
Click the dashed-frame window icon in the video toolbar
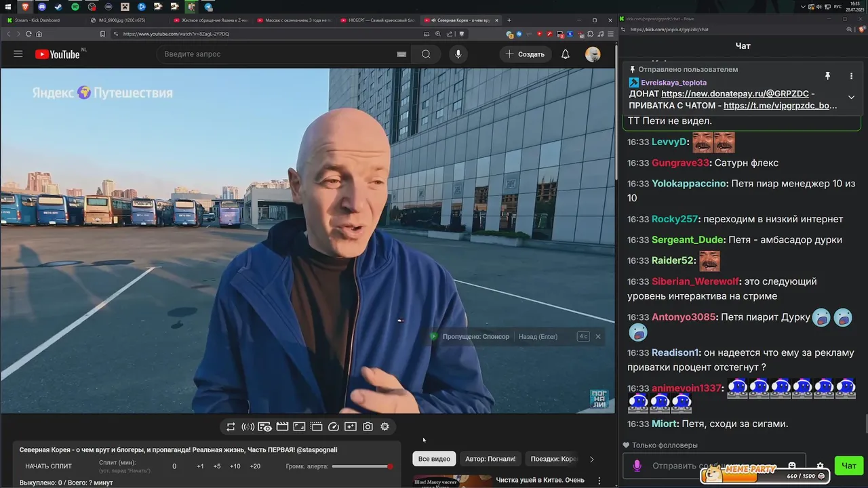click(316, 426)
